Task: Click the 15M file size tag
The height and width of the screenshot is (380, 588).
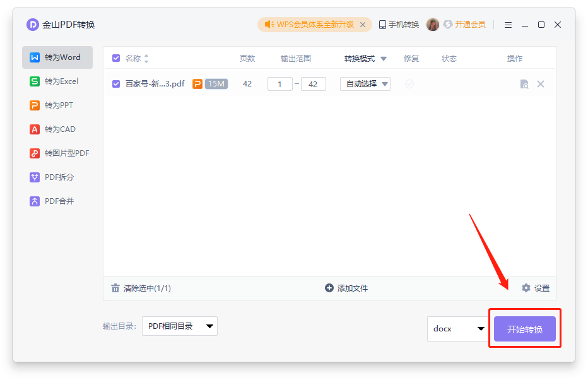Action: (x=216, y=84)
